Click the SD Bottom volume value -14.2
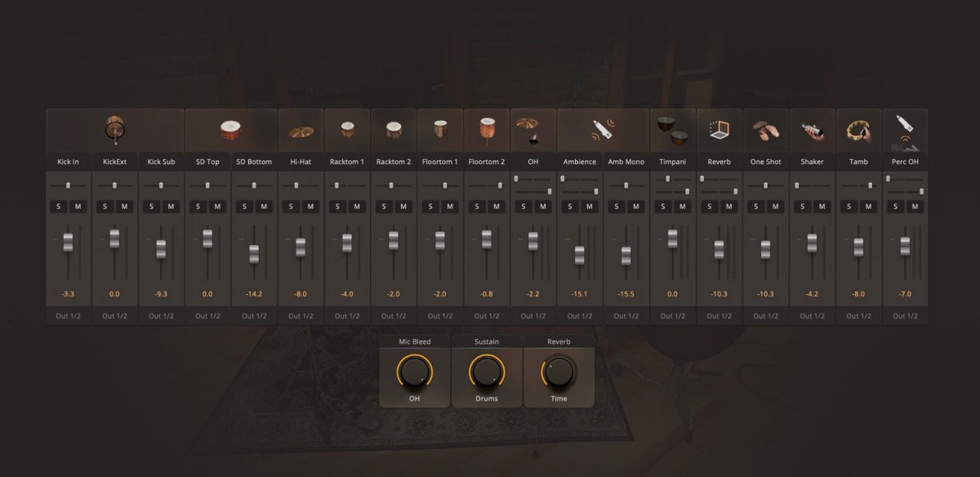 click(x=254, y=293)
